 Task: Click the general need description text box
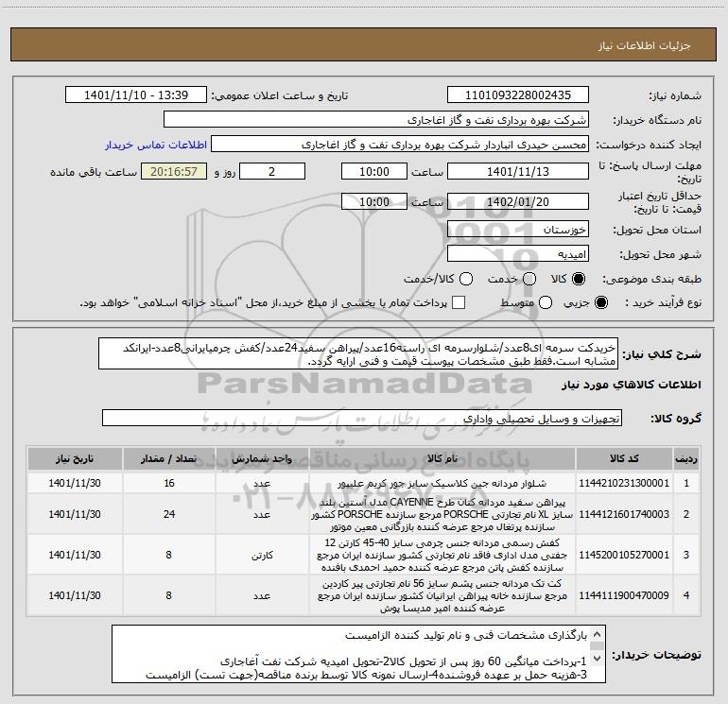click(358, 354)
